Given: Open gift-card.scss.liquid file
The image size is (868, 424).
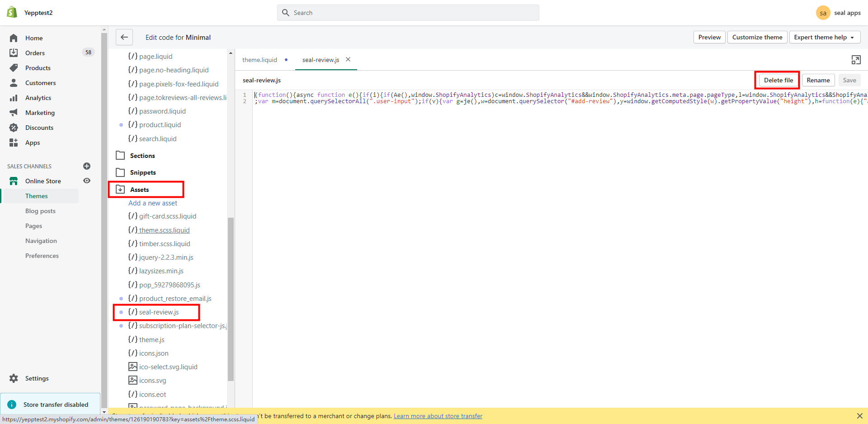Looking at the screenshot, I should coord(162,216).
